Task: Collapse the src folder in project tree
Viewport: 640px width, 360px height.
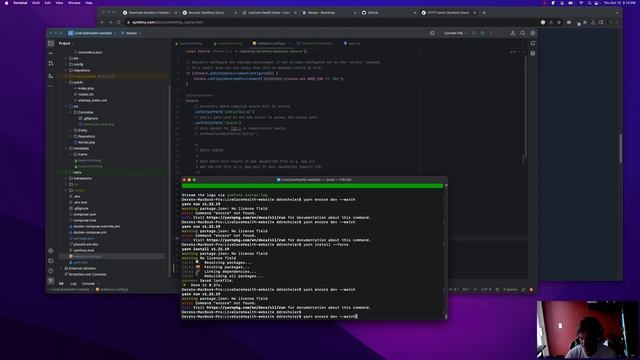Action: [x=66, y=107]
